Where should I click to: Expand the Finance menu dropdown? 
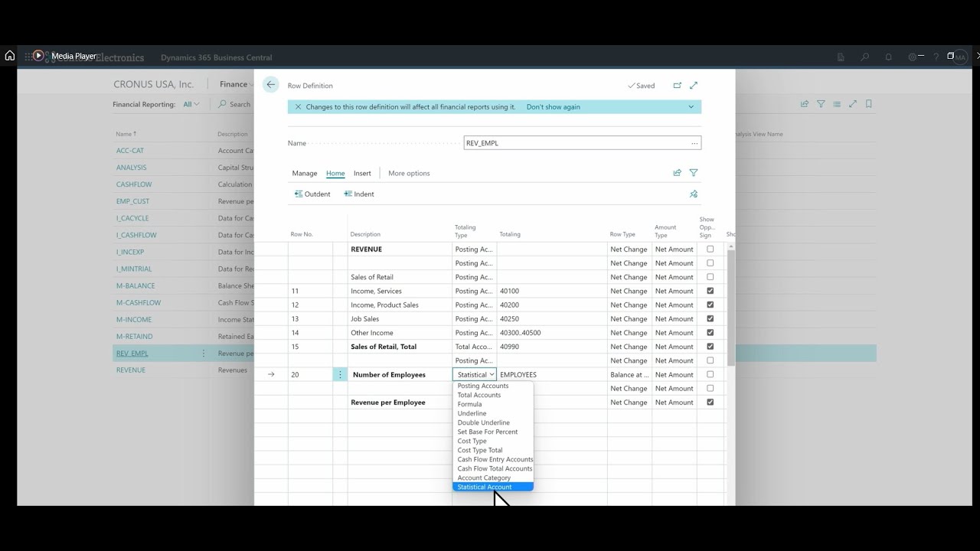[x=237, y=84]
